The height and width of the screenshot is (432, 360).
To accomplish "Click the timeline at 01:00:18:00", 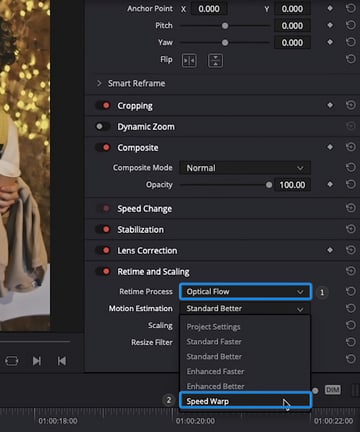I will pos(58,421).
